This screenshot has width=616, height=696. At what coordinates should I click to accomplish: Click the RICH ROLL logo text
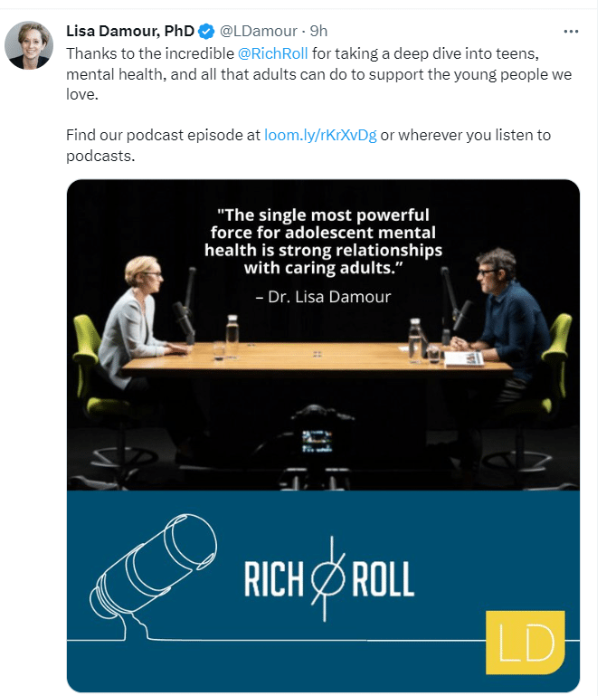[329, 580]
